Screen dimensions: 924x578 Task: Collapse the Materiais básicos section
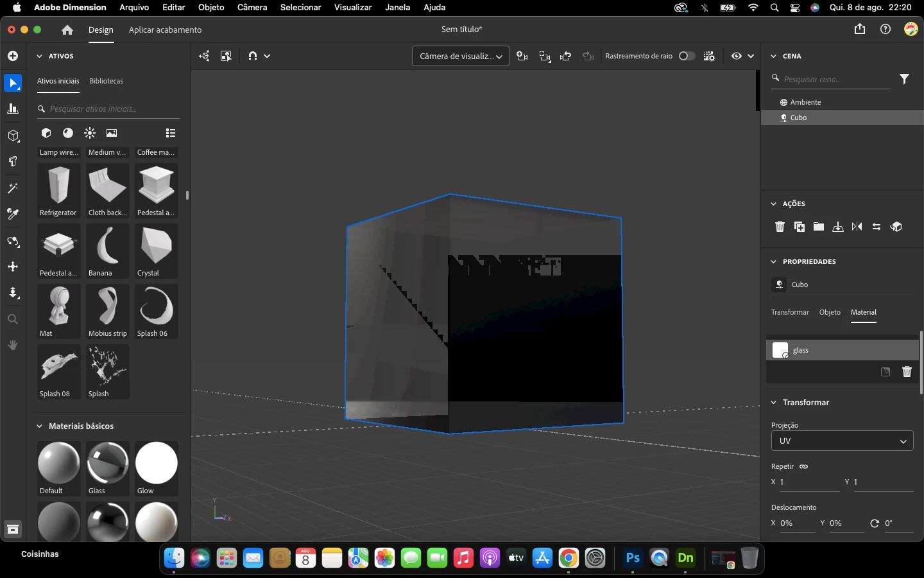click(39, 426)
